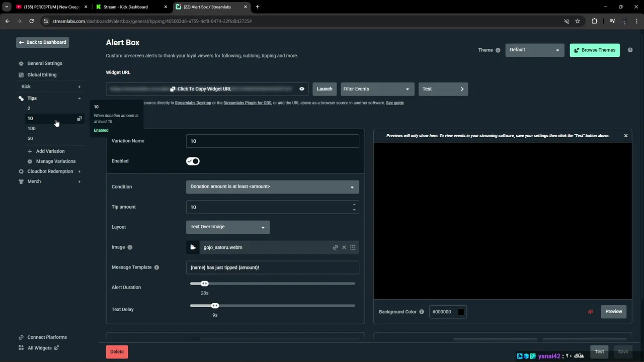Click To Copy Widget URL
The image size is (644, 362).
click(x=201, y=89)
